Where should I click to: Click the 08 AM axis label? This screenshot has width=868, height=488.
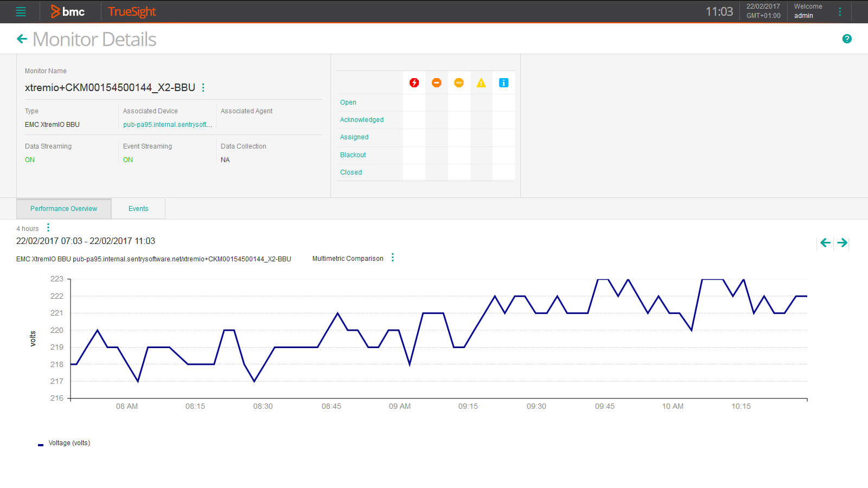(x=127, y=406)
